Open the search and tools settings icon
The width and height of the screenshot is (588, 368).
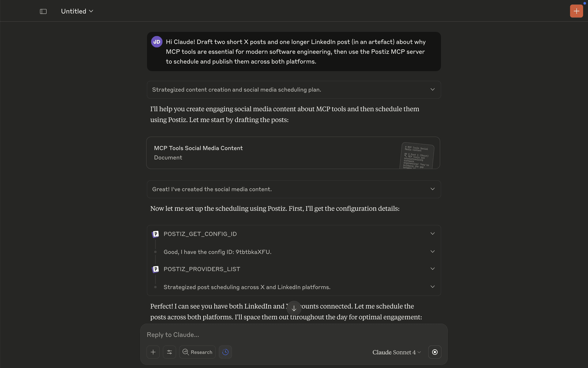pyautogui.click(x=169, y=352)
